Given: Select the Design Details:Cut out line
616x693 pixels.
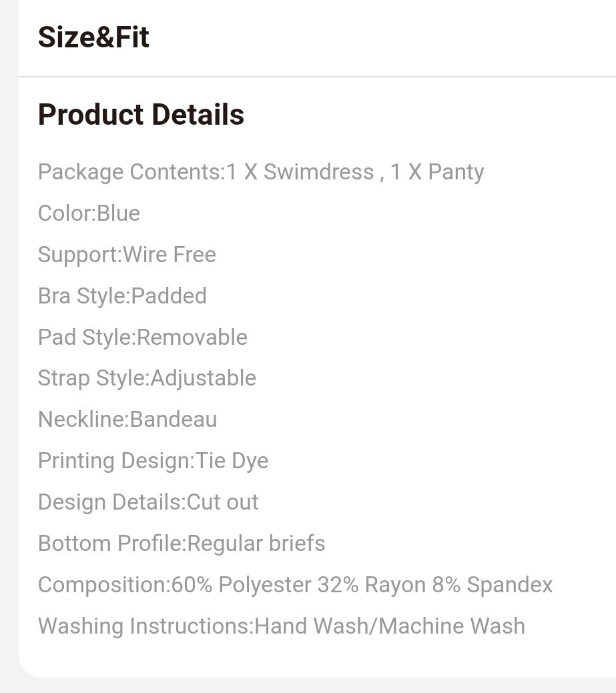Looking at the screenshot, I should (148, 502).
